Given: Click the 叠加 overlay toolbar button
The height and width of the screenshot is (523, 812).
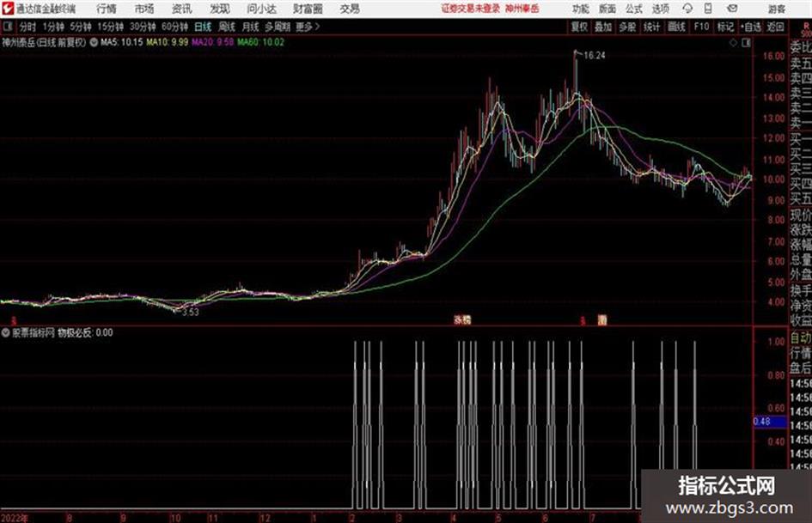Looking at the screenshot, I should (x=603, y=27).
